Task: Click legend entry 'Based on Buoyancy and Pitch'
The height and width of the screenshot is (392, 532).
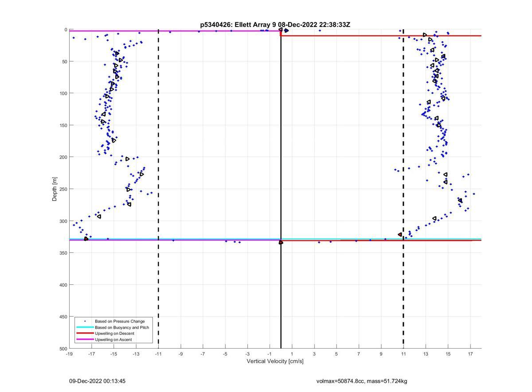Action: coord(122,327)
